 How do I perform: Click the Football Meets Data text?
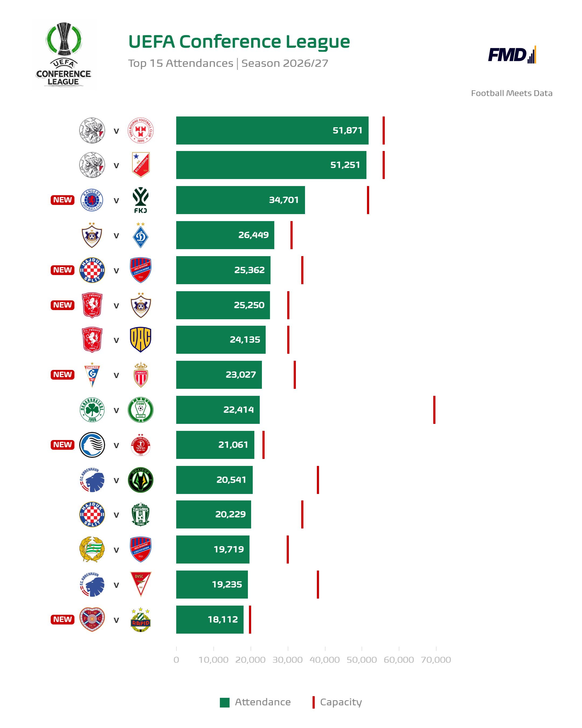tap(511, 93)
